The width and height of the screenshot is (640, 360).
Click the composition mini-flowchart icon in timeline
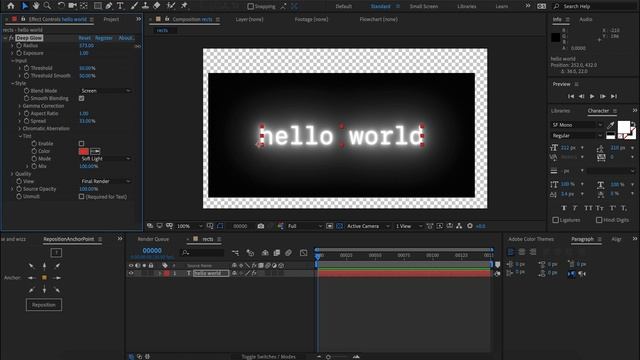coord(236,253)
